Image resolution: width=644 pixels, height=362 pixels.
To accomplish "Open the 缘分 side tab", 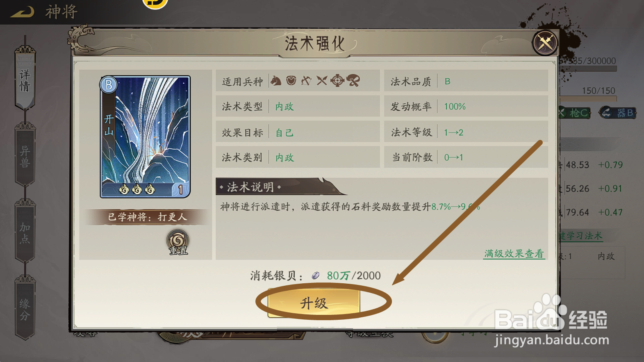I will 25,309.
